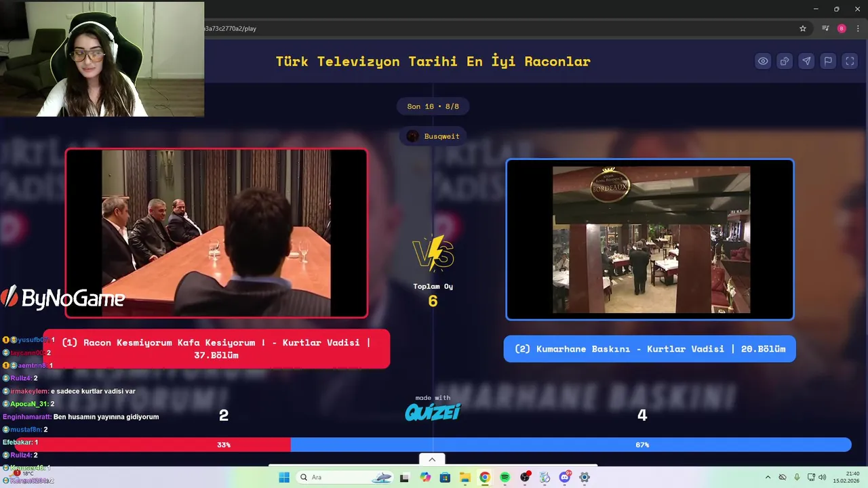
Task: Open Copilot from the taskbar
Action: [x=425, y=477]
